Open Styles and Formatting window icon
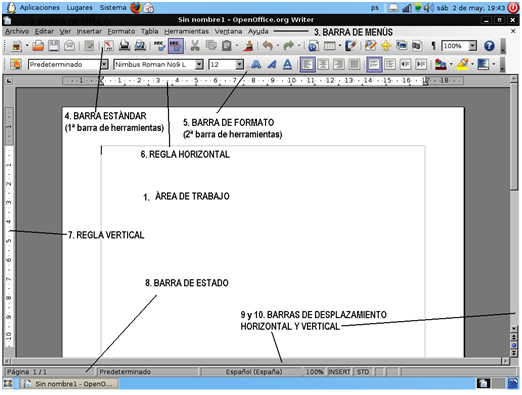The image size is (522, 395). click(16, 64)
